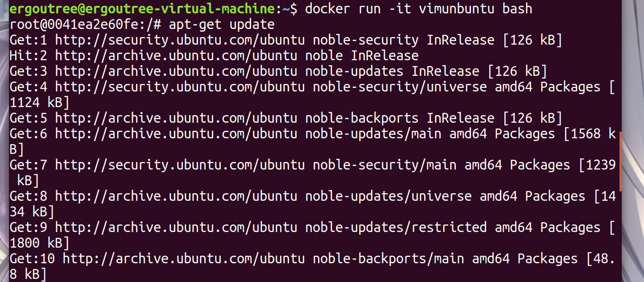Open the Get:4 security.ubuntu.com URL
The height and width of the screenshot is (282, 644).
coord(180,87)
